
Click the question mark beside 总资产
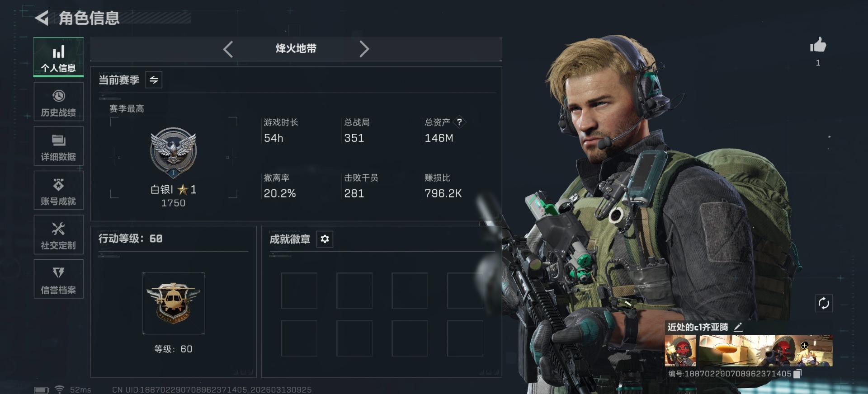pyautogui.click(x=459, y=122)
